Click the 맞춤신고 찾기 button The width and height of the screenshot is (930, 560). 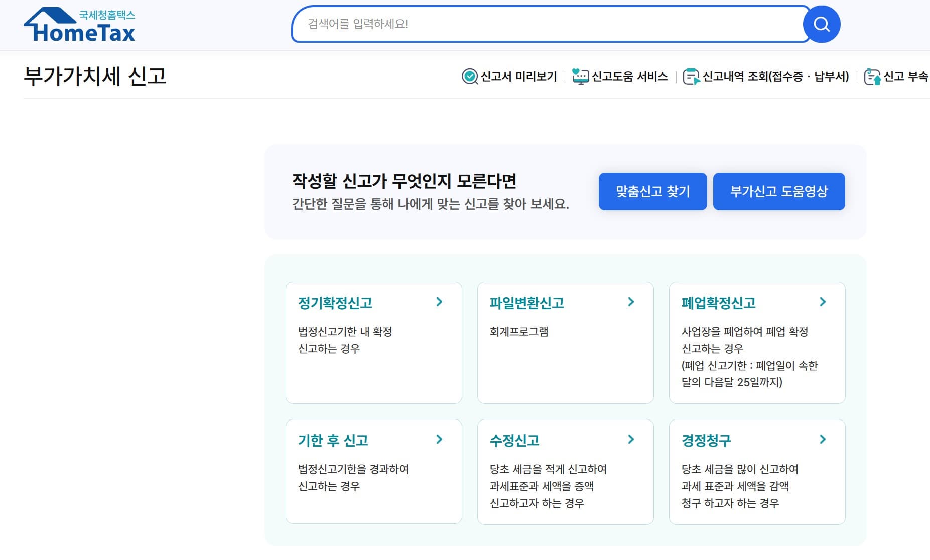pyautogui.click(x=652, y=191)
